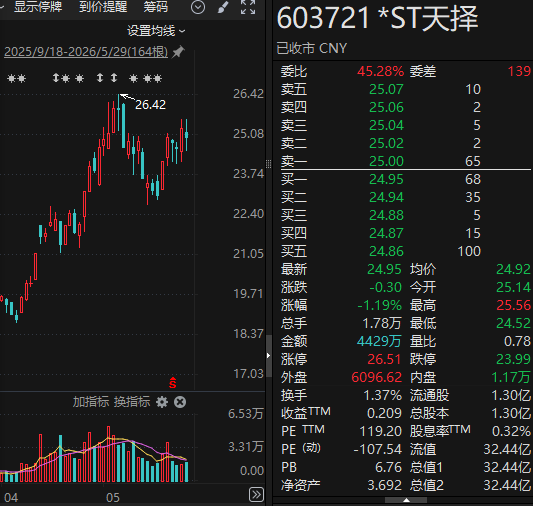The image size is (533, 506).
Task: Click the 买五 price 24.86
Action: tap(386, 251)
